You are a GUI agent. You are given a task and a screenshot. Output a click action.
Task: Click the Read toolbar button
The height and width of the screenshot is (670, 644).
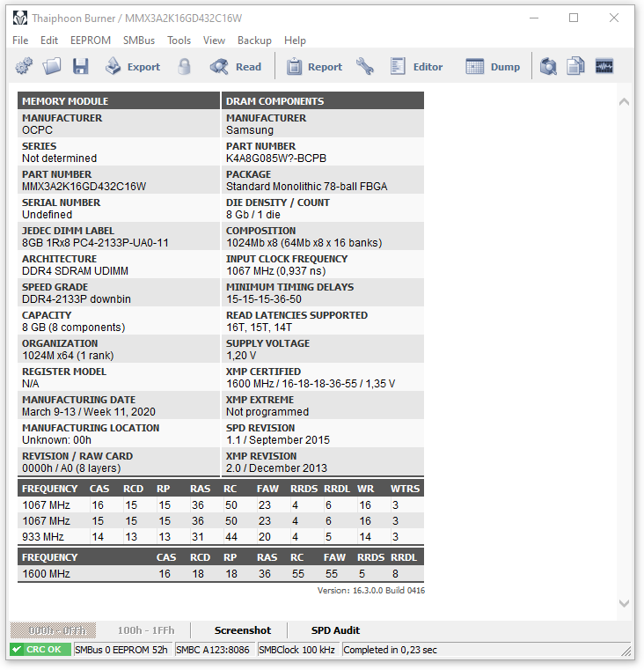235,67
